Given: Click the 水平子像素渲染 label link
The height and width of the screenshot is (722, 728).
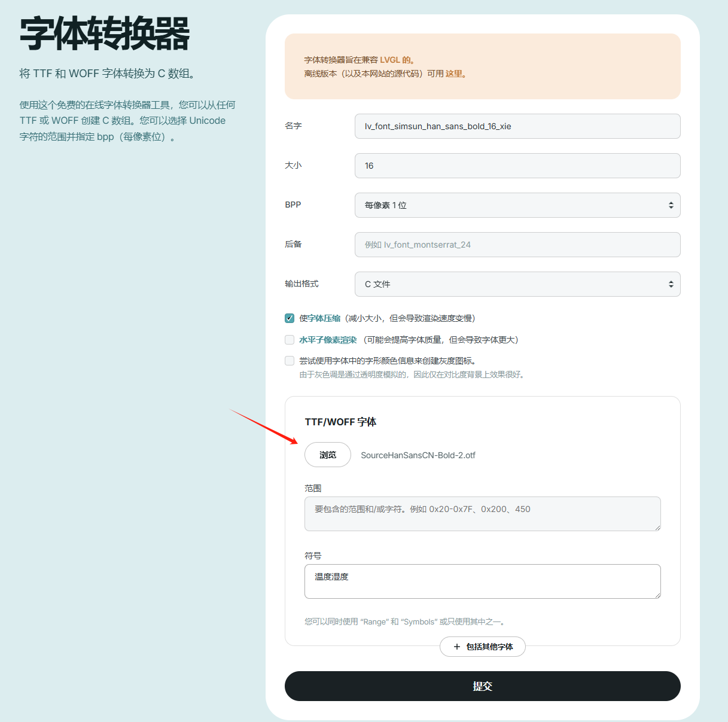Looking at the screenshot, I should tap(328, 340).
